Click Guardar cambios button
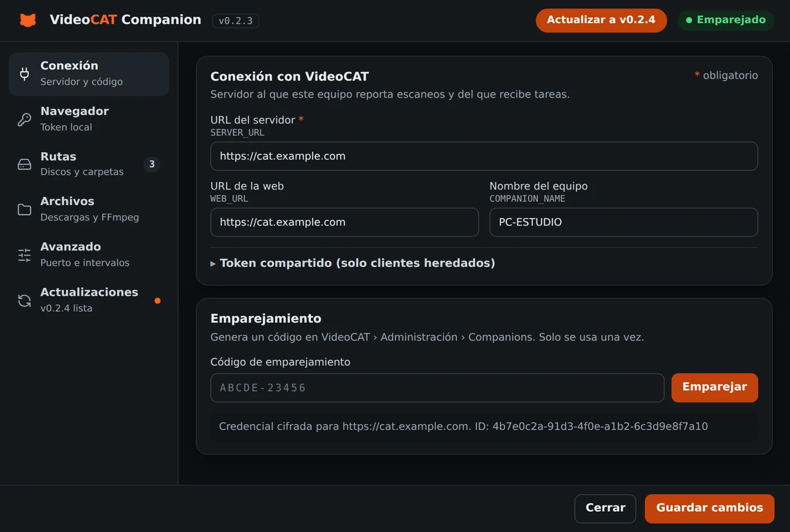 pyautogui.click(x=709, y=508)
